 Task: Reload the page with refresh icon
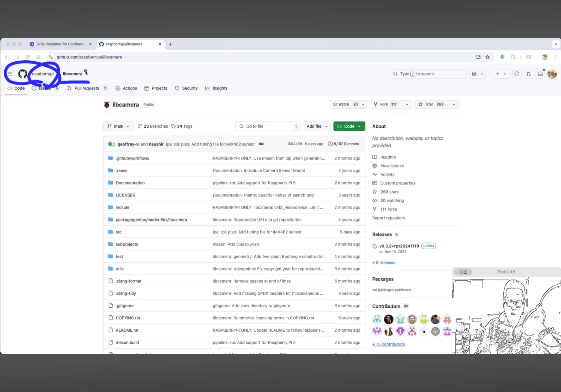pos(28,57)
